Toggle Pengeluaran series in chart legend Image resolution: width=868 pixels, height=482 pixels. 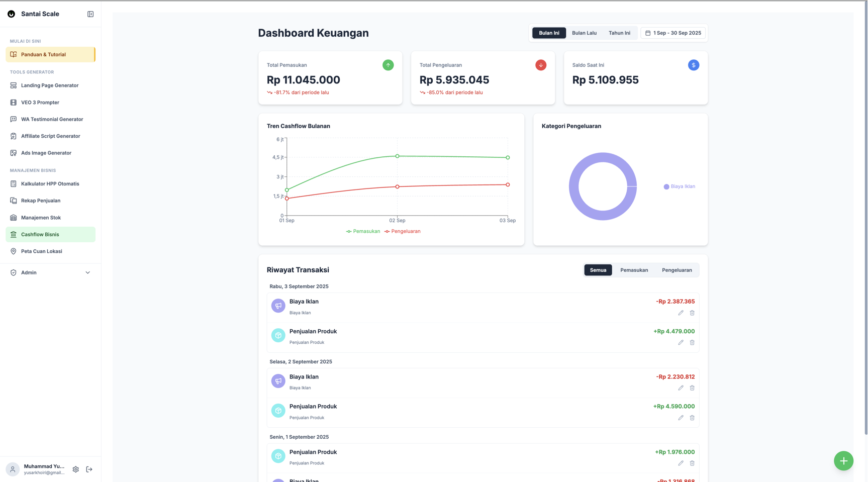(403, 231)
